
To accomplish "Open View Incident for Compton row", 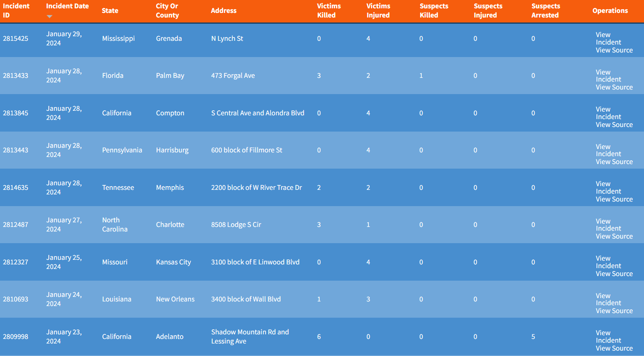I will 608,113.
